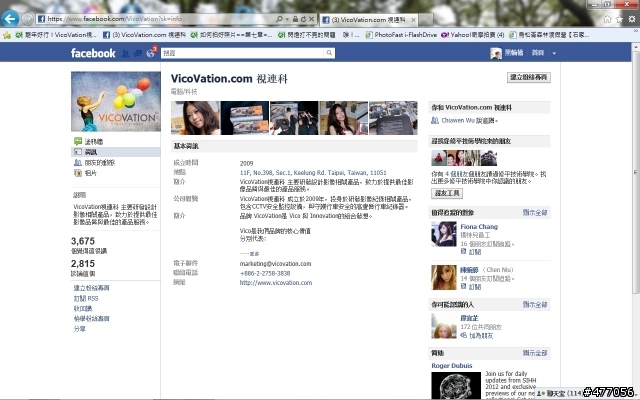Click the add friend icon under 172 mutual friends
The image size is (640, 400).
pos(464,336)
